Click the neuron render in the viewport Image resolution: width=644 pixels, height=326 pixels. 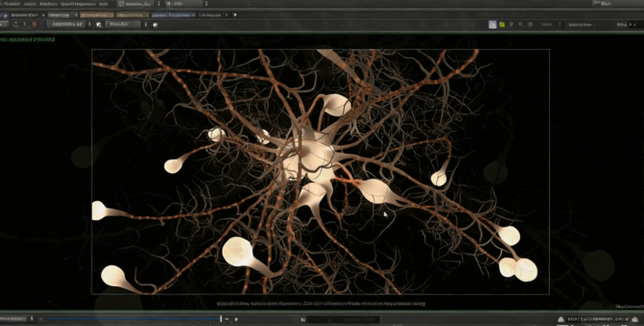coord(320,171)
